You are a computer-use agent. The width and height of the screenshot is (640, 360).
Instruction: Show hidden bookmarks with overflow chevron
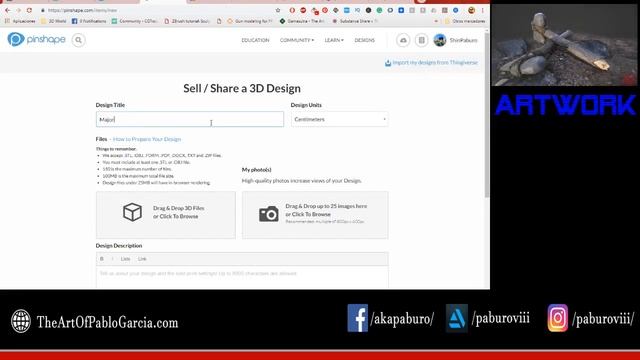tap(436, 21)
